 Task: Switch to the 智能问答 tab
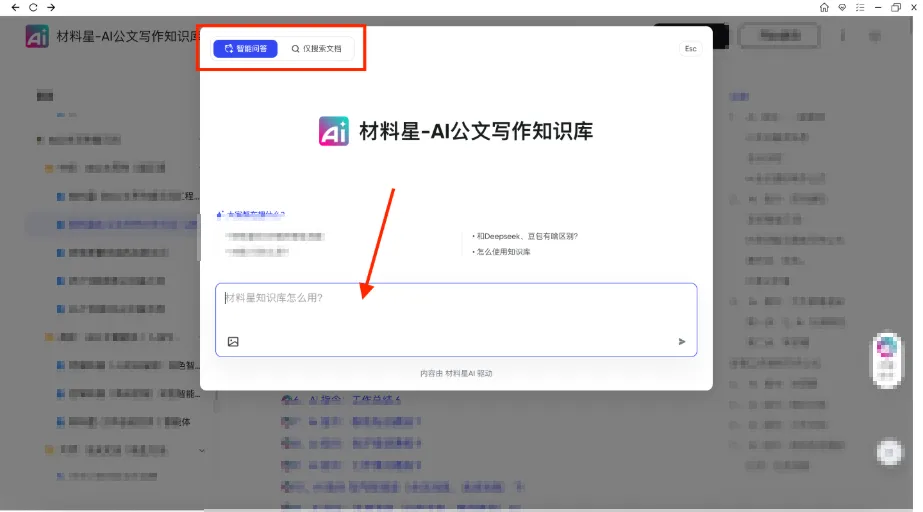(x=245, y=49)
